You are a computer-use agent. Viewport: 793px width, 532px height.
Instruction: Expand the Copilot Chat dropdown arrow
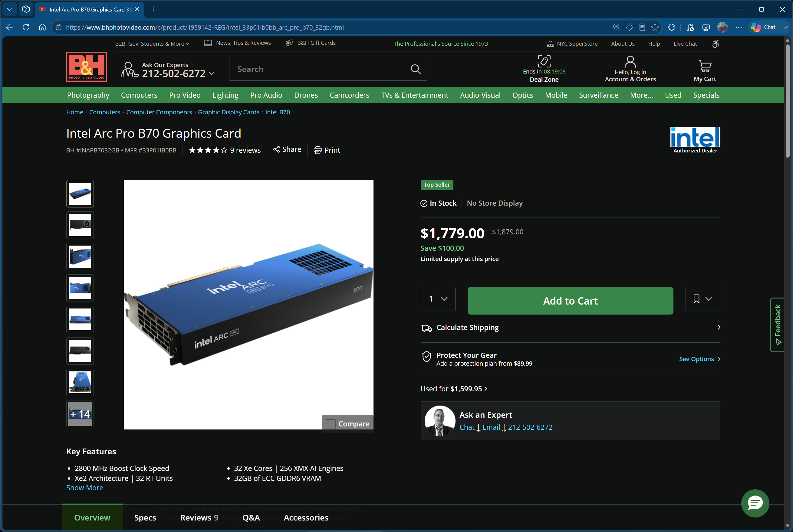[x=785, y=27]
